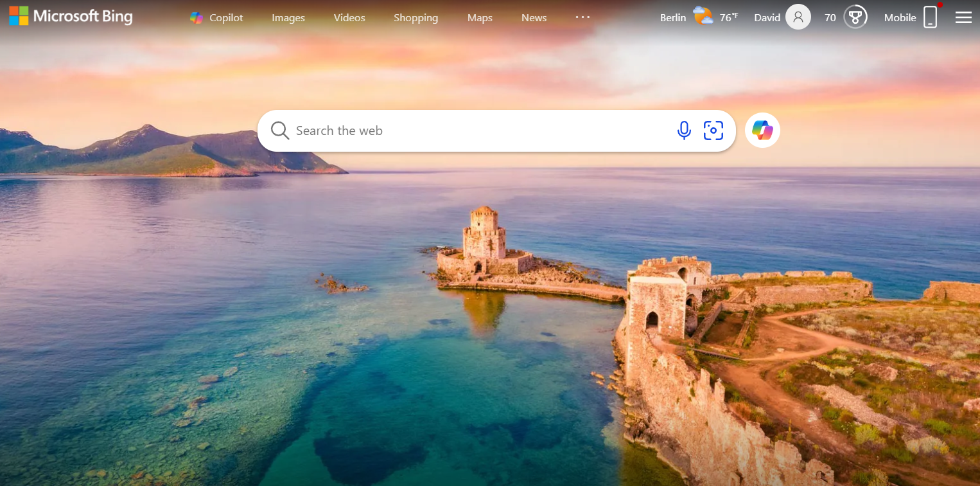Open visual search using the camera icon
980x486 pixels.
click(713, 130)
